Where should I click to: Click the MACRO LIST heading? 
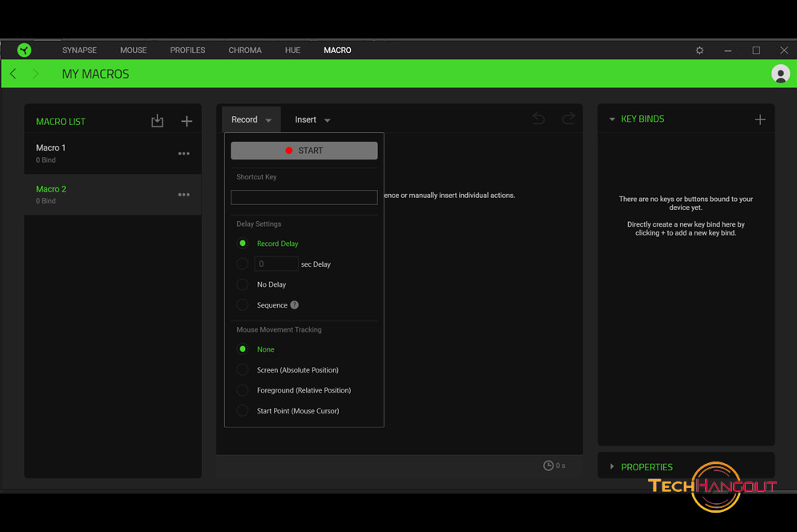pyautogui.click(x=61, y=122)
